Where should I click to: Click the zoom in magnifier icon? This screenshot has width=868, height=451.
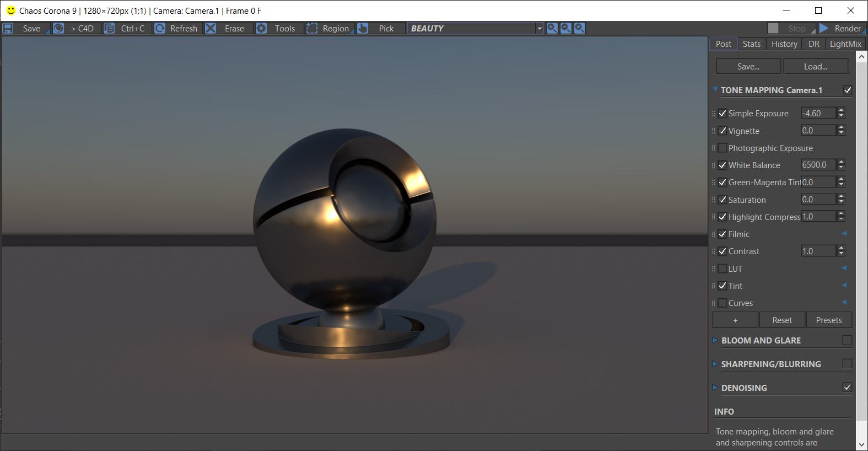pyautogui.click(x=552, y=28)
